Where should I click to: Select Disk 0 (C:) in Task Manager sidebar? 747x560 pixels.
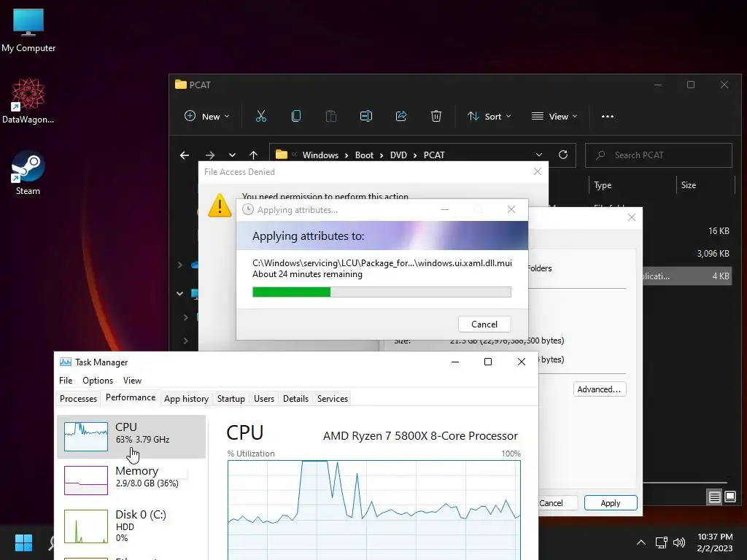[131, 526]
